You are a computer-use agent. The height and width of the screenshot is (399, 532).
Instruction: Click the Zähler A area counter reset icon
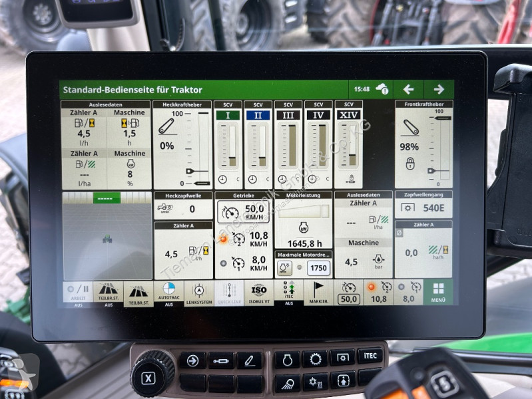pos(399,233)
